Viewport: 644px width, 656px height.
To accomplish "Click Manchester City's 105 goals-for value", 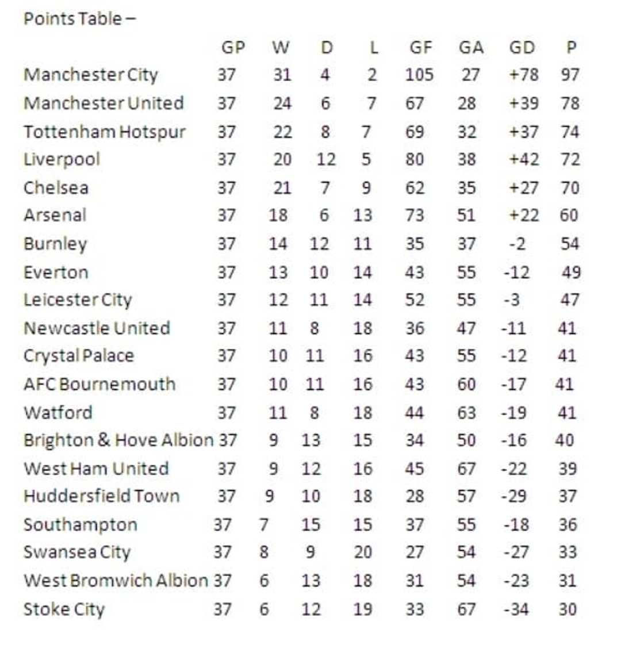I will pyautogui.click(x=419, y=75).
